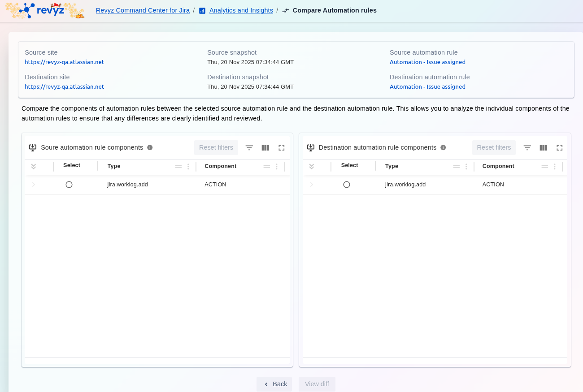Open filter icon in source components panel
Image resolution: width=583 pixels, height=392 pixels.
[249, 147]
